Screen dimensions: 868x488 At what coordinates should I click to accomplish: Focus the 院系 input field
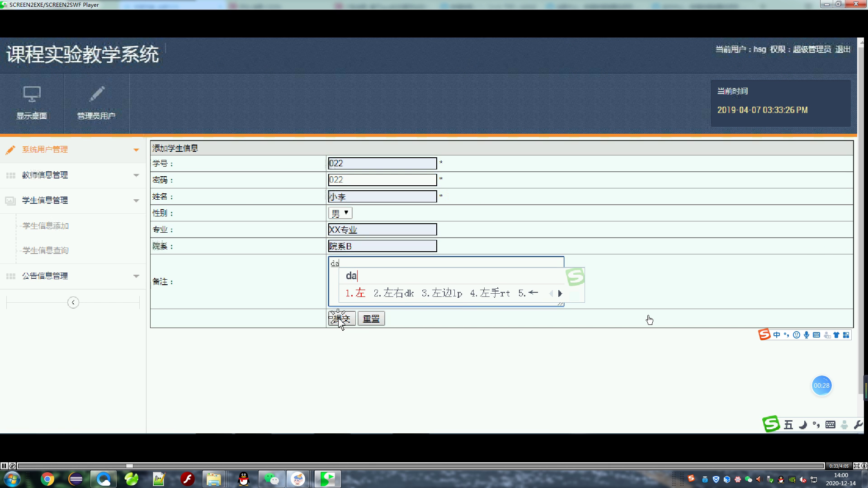coord(382,246)
